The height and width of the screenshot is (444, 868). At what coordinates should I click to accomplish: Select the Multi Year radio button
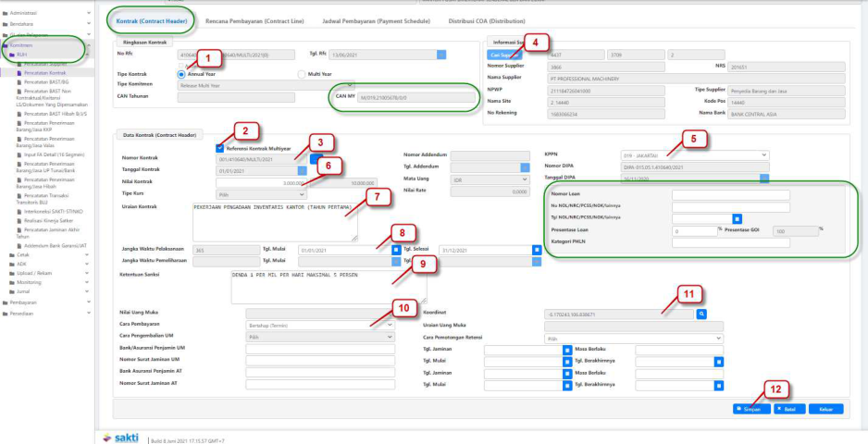point(302,74)
